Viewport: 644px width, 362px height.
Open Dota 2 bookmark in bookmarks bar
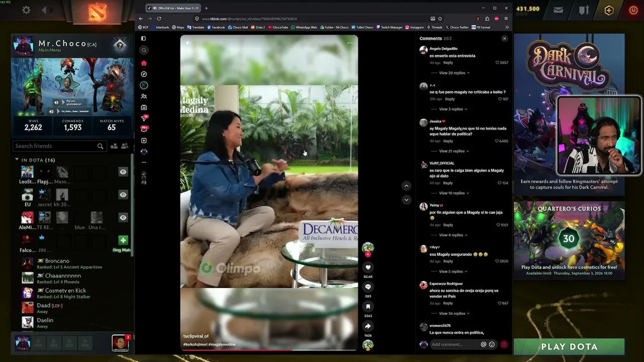click(258, 27)
